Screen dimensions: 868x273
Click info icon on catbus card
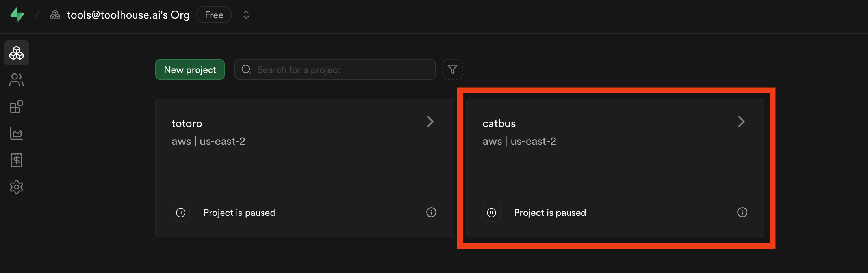742,212
